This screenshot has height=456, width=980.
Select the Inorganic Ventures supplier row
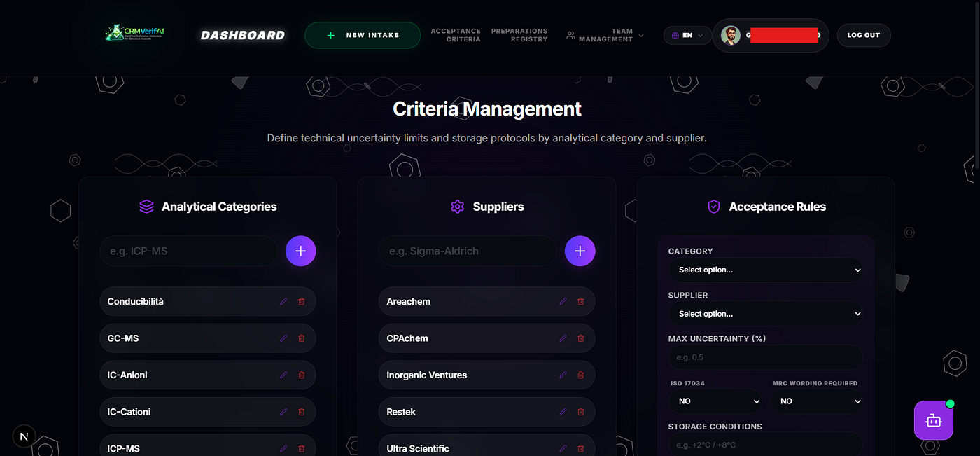(486, 375)
